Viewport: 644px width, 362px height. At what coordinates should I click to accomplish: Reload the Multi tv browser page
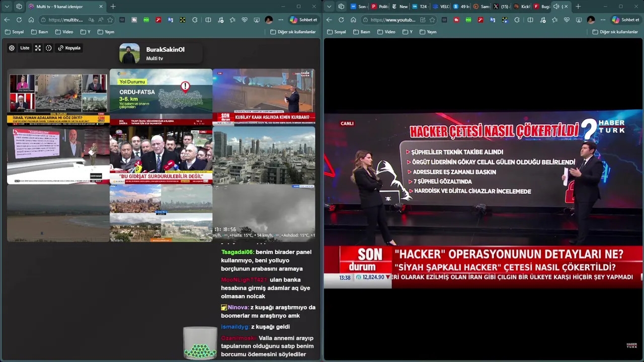(x=19, y=20)
